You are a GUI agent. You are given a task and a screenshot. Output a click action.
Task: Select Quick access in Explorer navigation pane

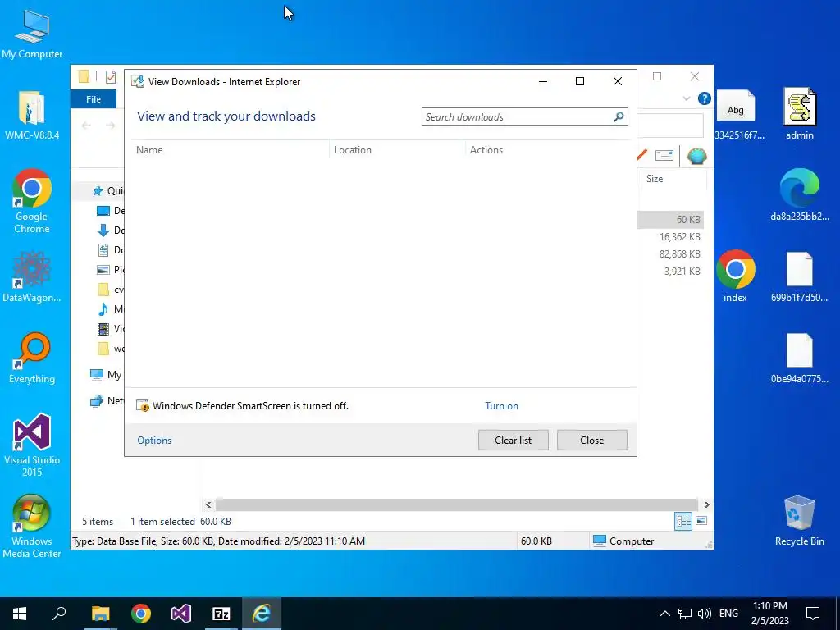[107, 190]
